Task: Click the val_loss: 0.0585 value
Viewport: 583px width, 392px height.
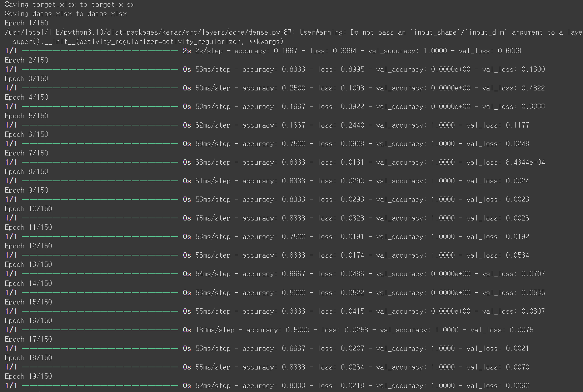Action: pyautogui.click(x=514, y=293)
